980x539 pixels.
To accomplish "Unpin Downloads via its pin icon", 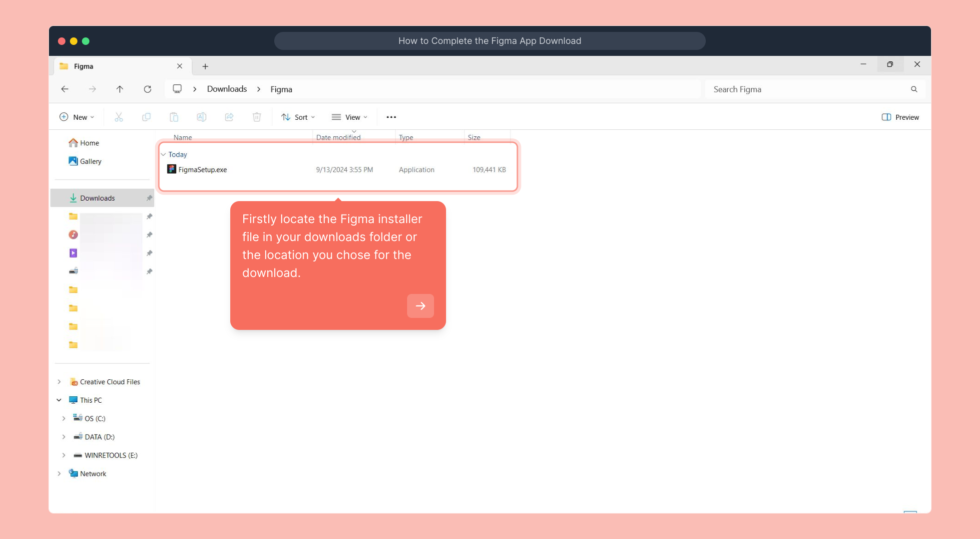I will [149, 198].
